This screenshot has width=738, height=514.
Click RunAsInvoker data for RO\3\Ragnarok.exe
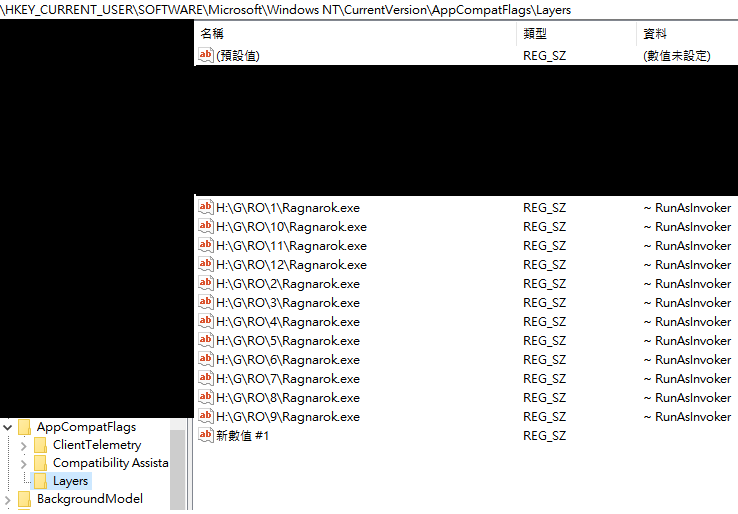point(688,303)
